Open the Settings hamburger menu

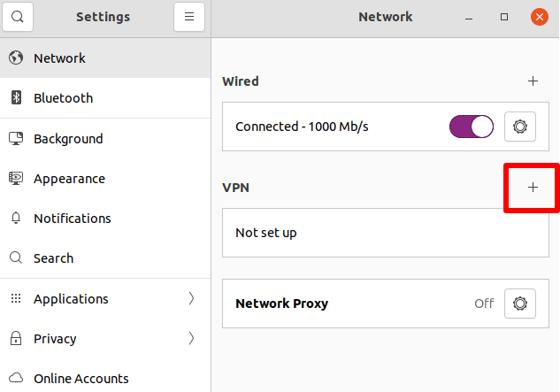point(189,17)
